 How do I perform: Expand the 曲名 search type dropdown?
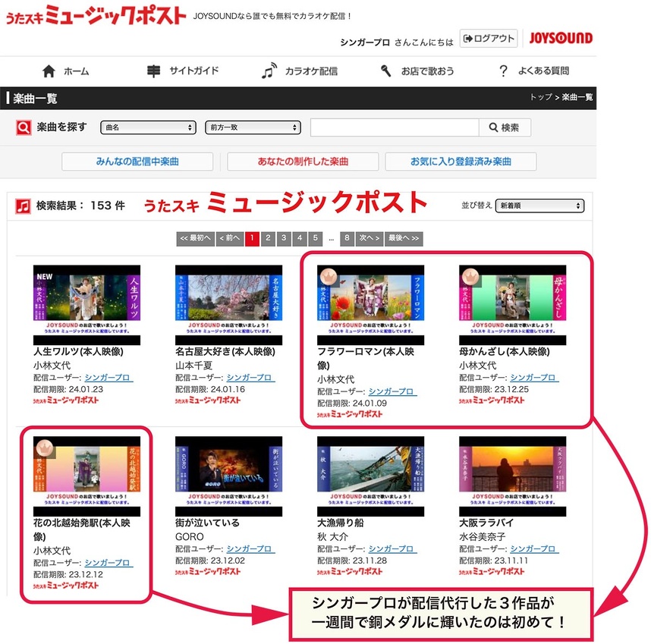(x=148, y=127)
